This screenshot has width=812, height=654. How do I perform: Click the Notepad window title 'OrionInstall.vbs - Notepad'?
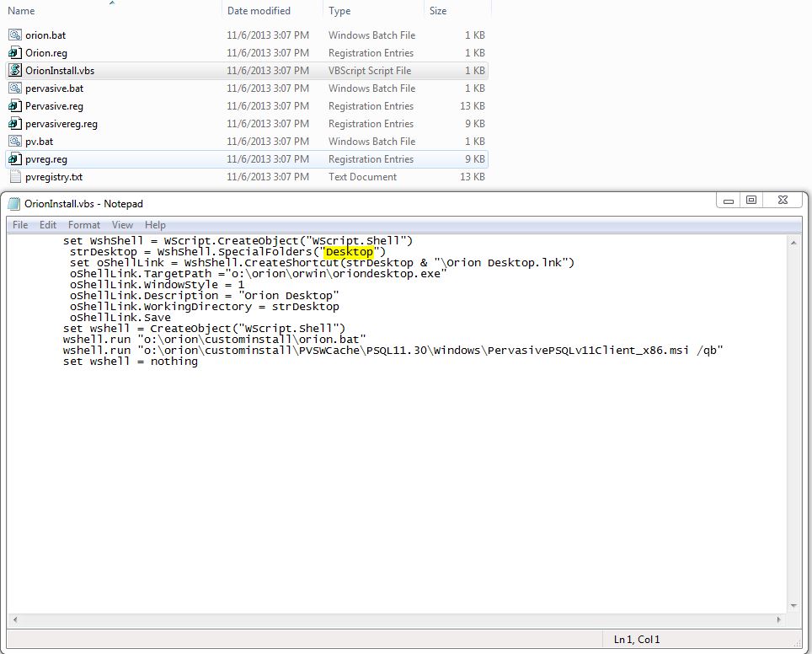coord(84,204)
